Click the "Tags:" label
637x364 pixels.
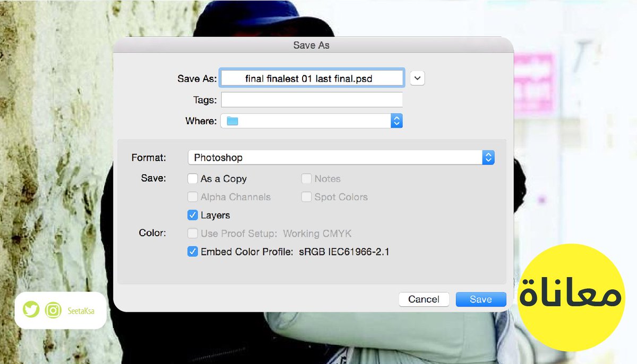205,100
